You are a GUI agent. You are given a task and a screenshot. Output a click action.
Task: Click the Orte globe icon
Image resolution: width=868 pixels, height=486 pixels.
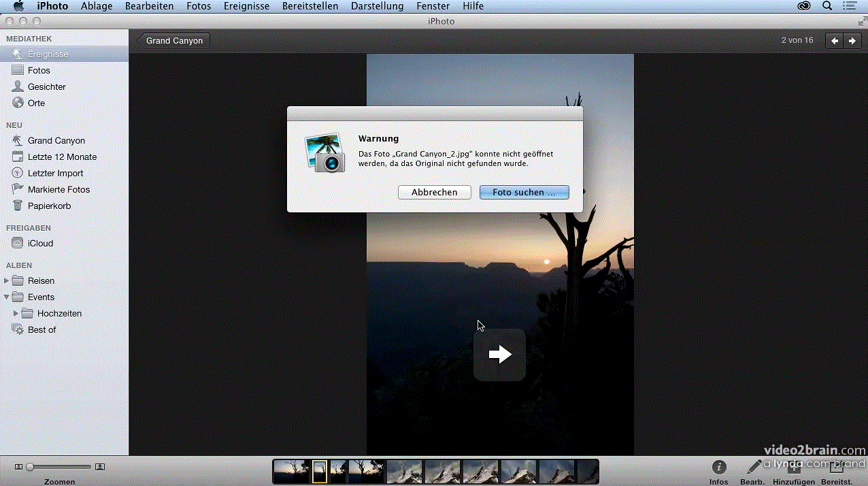click(17, 103)
